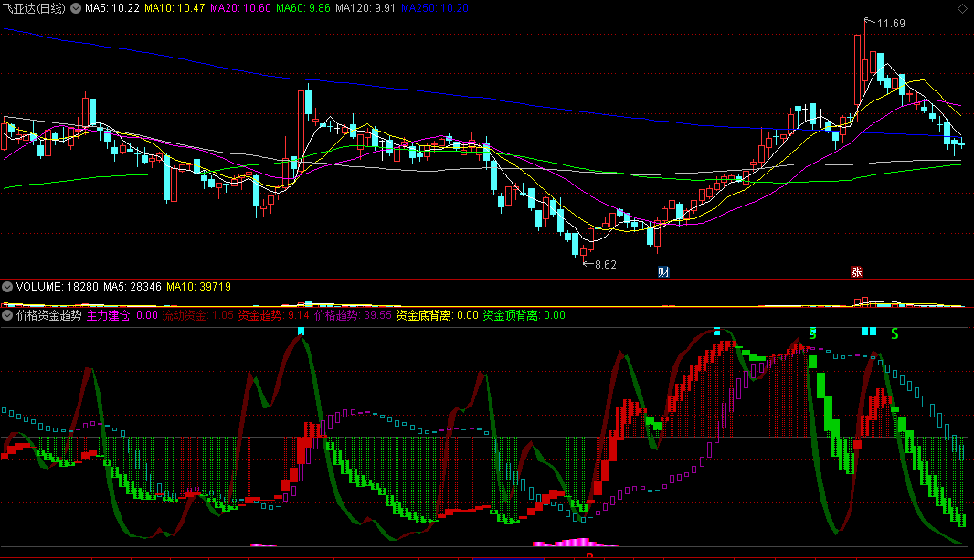Click the 飞亚达(日线) chart title
This screenshot has height=560, width=974.
(x=34, y=9)
